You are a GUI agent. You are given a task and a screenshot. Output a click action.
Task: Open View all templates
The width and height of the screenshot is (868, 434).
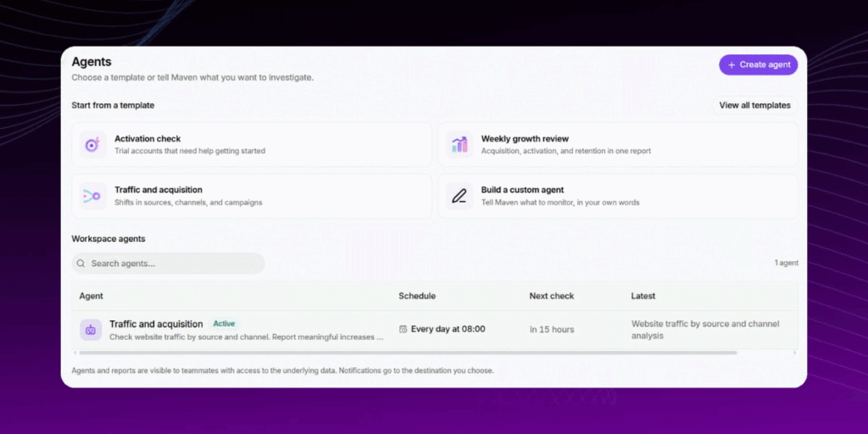(754, 105)
